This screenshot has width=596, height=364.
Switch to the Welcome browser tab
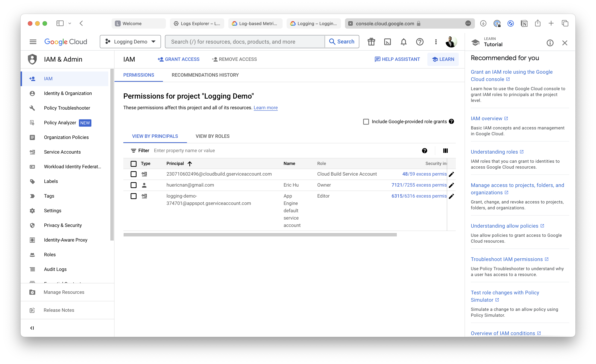(x=139, y=23)
